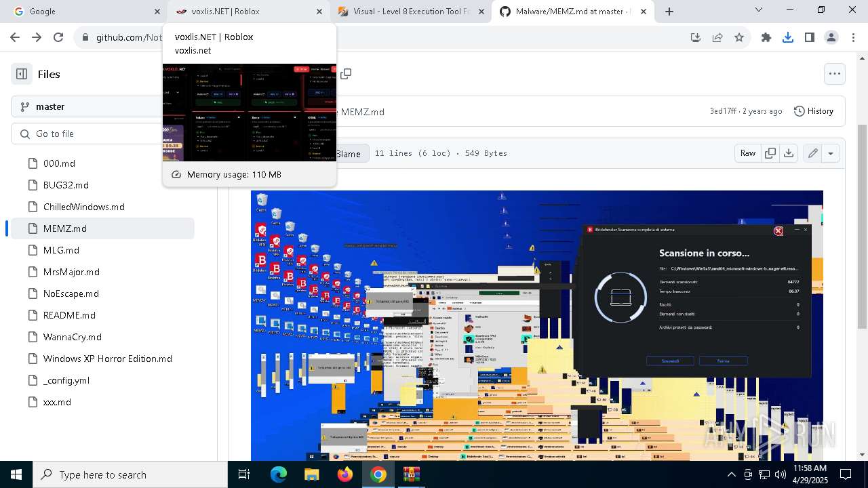Copy raw file contents icon
The height and width of the screenshot is (488, 868).
[770, 153]
